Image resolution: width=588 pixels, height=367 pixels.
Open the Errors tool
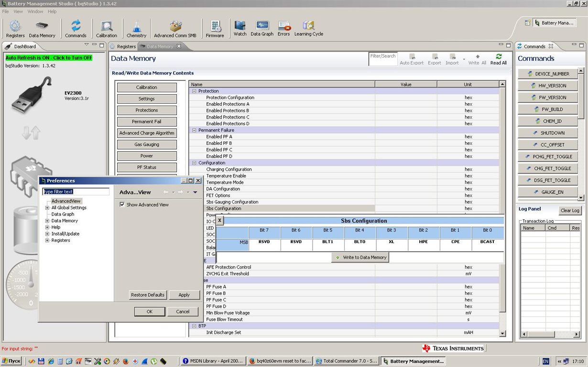point(283,28)
